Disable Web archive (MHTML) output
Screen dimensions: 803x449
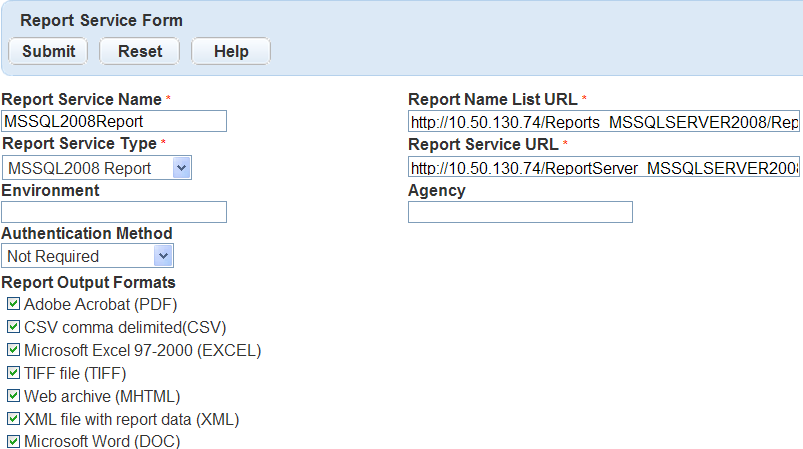pos(14,396)
